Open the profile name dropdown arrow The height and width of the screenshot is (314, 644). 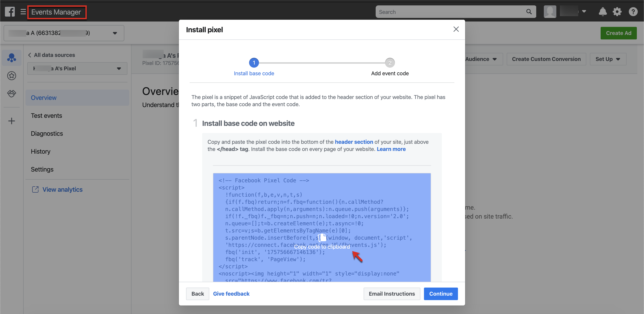[x=584, y=11]
